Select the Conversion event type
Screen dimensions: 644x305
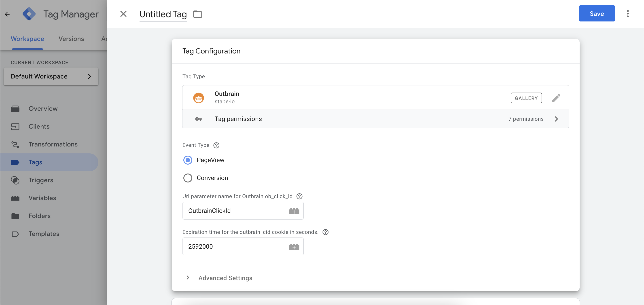188,178
